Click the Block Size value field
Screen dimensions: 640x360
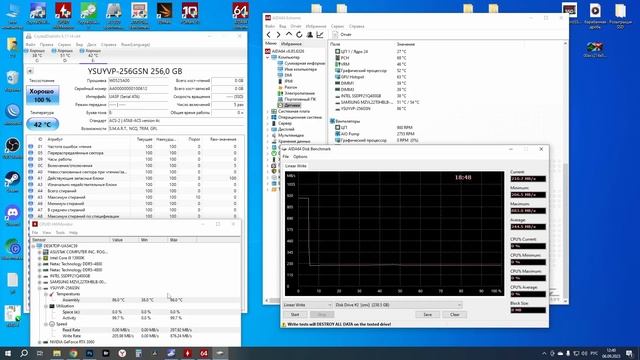tap(528, 310)
